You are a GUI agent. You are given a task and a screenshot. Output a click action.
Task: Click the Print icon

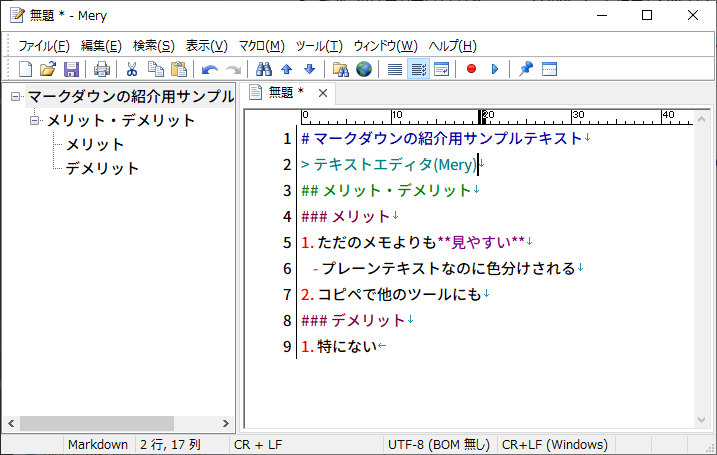click(x=101, y=69)
